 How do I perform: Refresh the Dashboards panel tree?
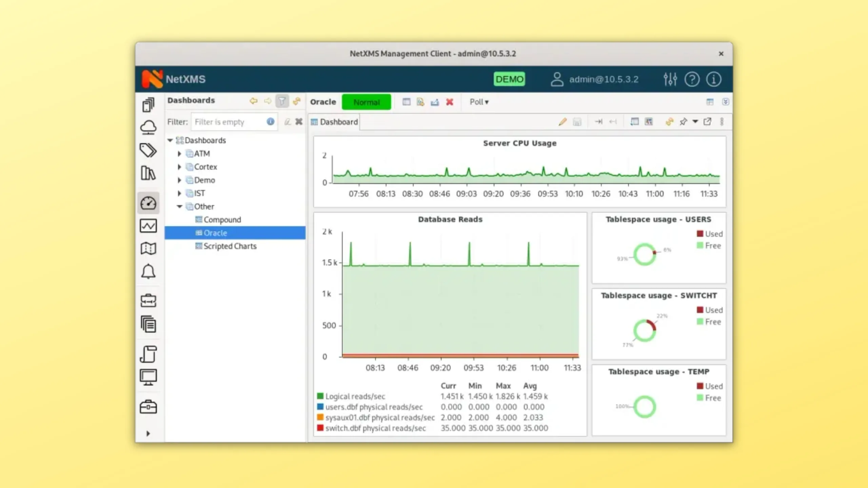297,101
